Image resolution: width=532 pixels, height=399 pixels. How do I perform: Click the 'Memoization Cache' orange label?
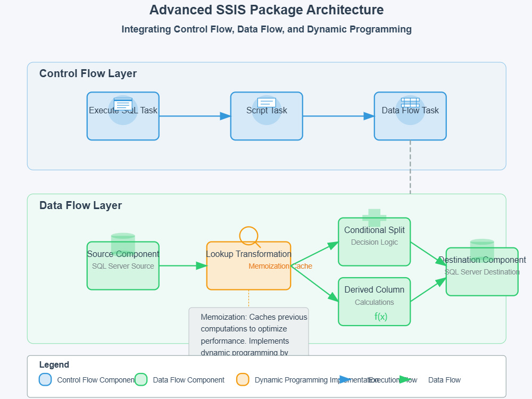tap(280, 266)
